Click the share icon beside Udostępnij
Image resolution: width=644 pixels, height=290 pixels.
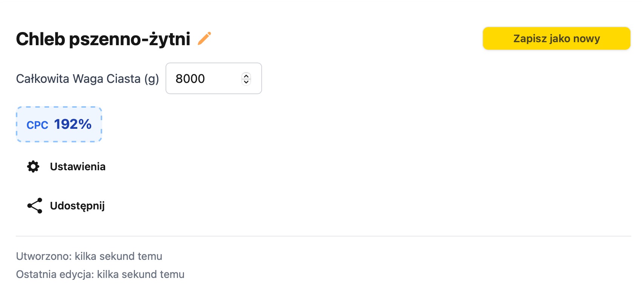[35, 206]
